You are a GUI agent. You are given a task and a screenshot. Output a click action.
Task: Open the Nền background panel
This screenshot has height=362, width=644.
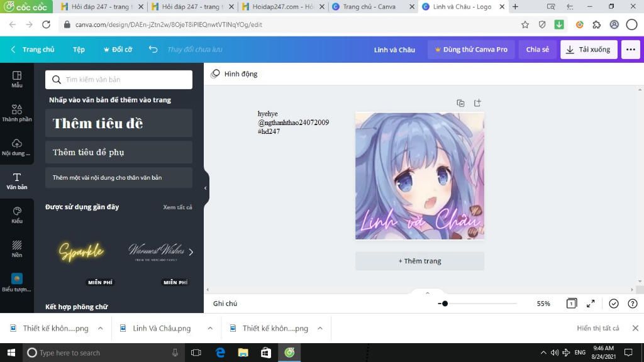[17, 249]
